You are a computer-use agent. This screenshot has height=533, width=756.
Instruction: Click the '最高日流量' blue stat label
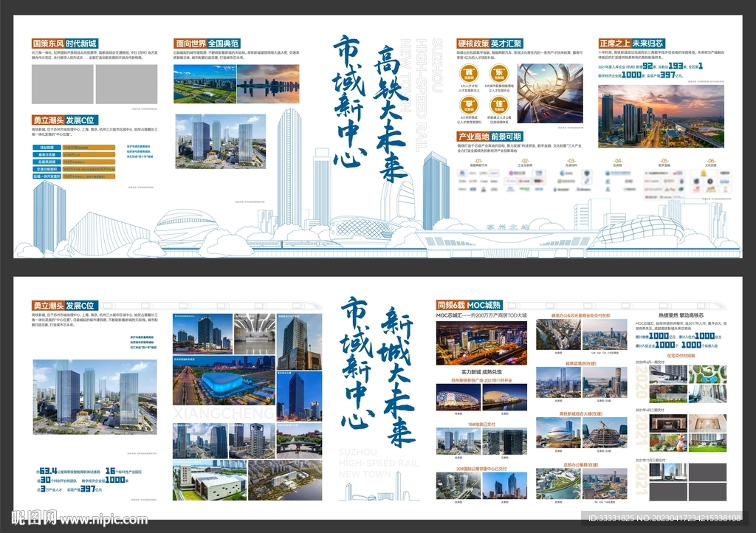(47, 155)
